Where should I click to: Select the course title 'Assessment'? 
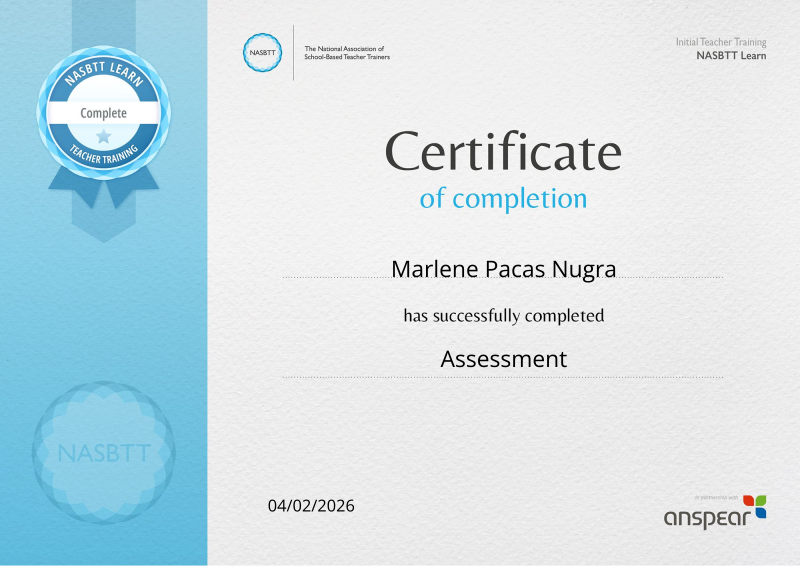[503, 359]
